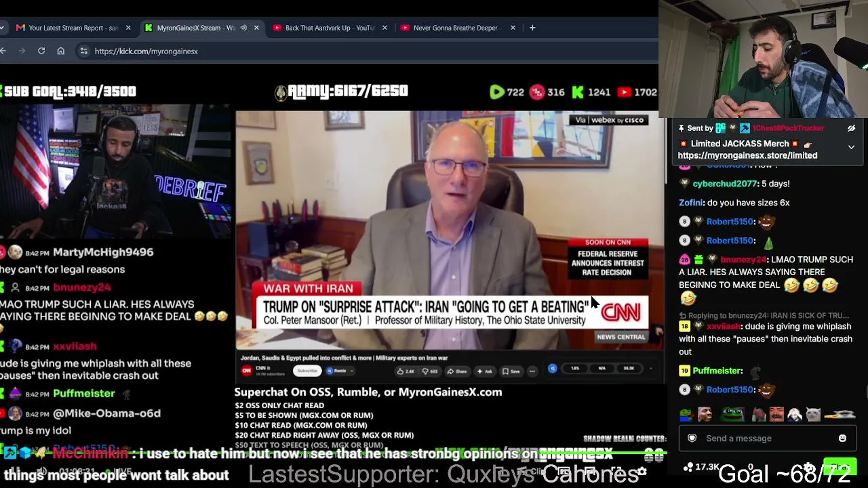
Task: Go forward in browser history
Action: click(x=22, y=51)
